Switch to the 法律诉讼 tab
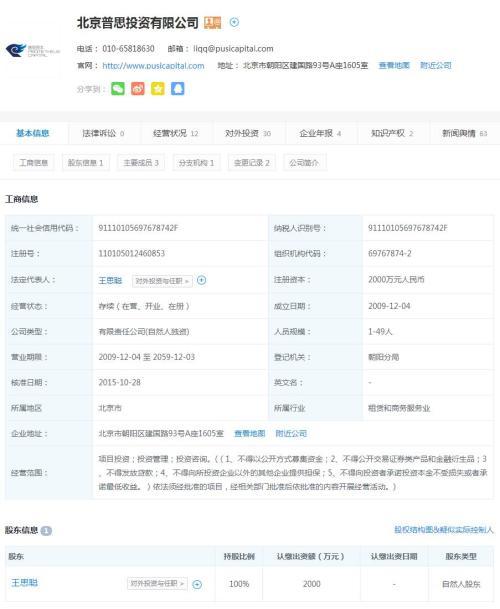Image resolution: width=500 pixels, height=609 pixels. [x=103, y=133]
